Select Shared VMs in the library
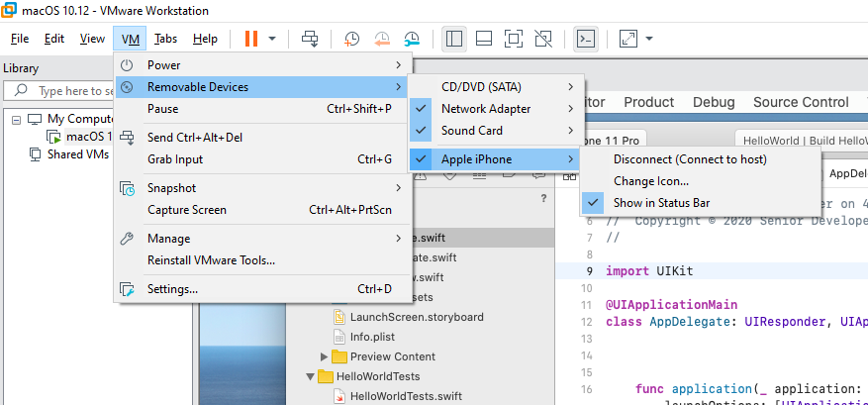Screen dimensions: 868x405 (78, 154)
